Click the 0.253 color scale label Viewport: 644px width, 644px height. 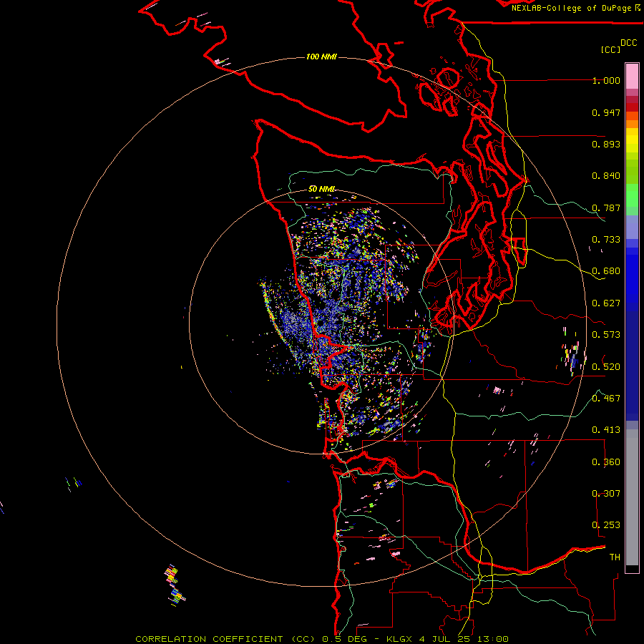(x=606, y=525)
